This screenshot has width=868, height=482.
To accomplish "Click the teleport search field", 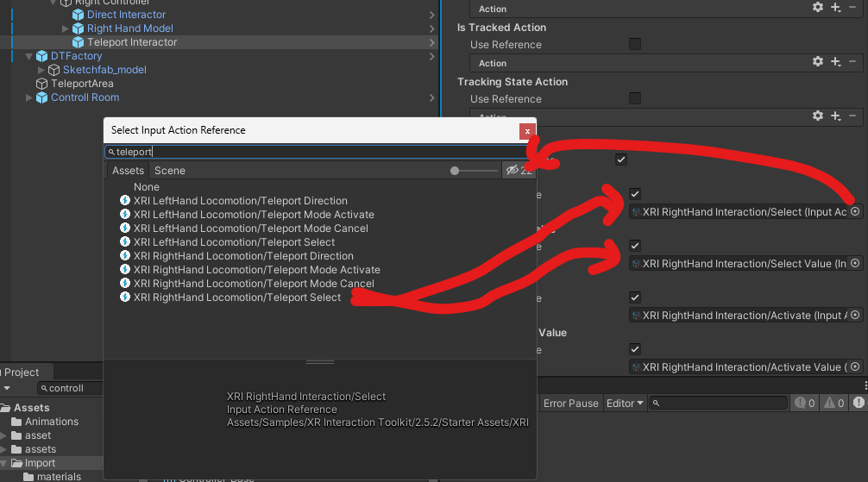I will click(316, 152).
